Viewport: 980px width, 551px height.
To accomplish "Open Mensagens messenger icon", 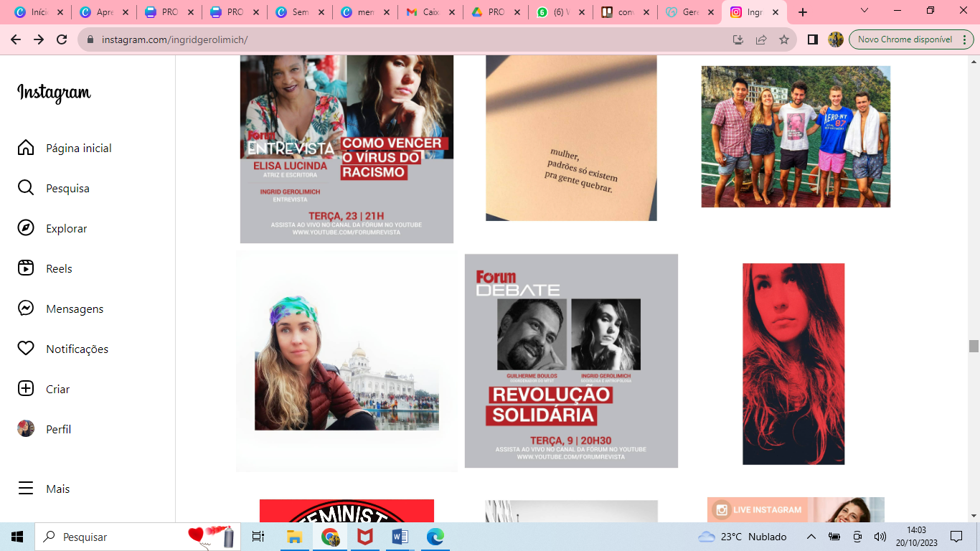I will (26, 309).
